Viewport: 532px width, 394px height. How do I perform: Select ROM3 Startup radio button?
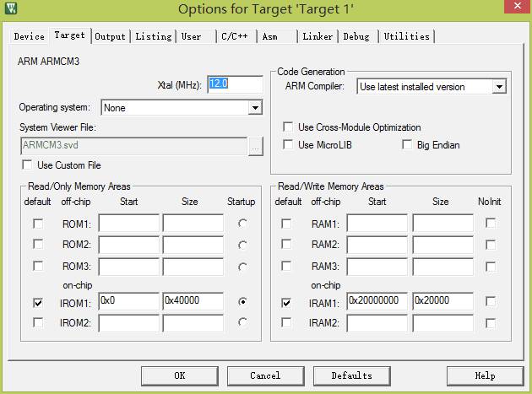pyautogui.click(x=242, y=267)
